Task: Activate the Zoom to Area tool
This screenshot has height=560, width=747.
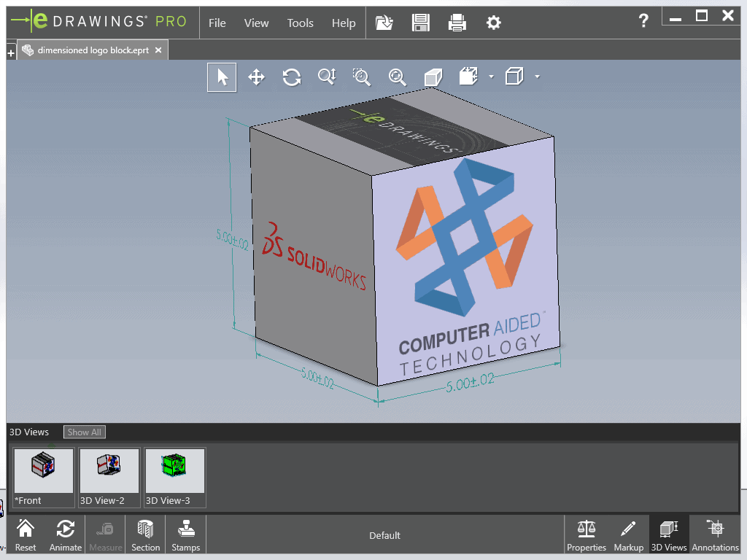Action: pos(362,77)
